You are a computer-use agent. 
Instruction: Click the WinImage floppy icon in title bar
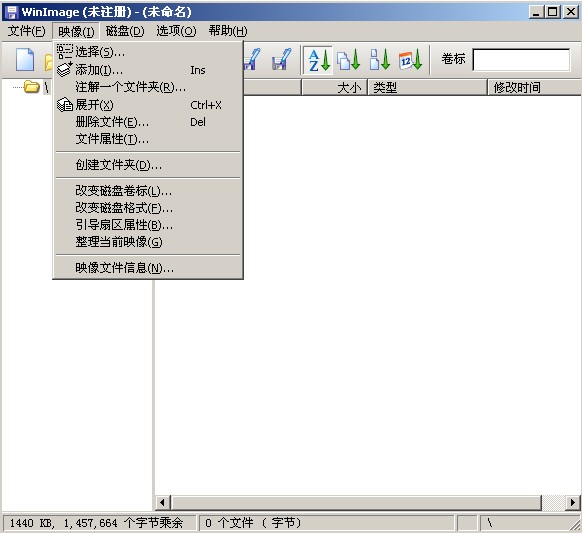(11, 12)
